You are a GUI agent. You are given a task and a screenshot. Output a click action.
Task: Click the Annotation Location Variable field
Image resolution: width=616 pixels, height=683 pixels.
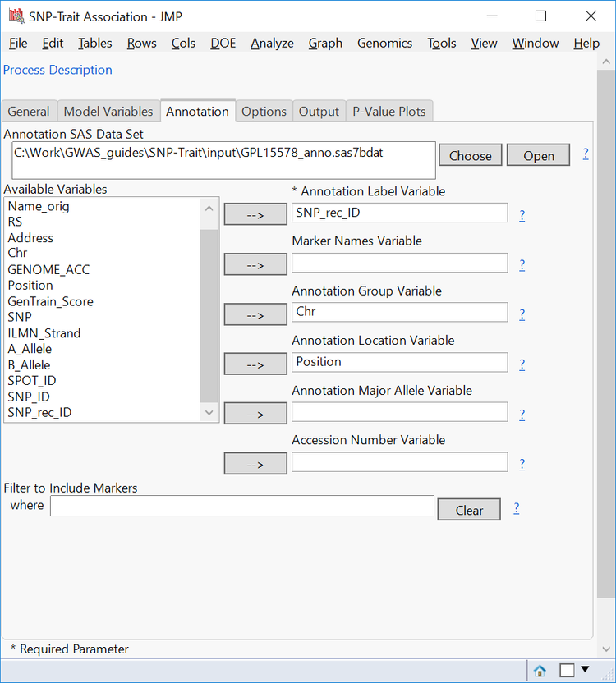tap(400, 362)
